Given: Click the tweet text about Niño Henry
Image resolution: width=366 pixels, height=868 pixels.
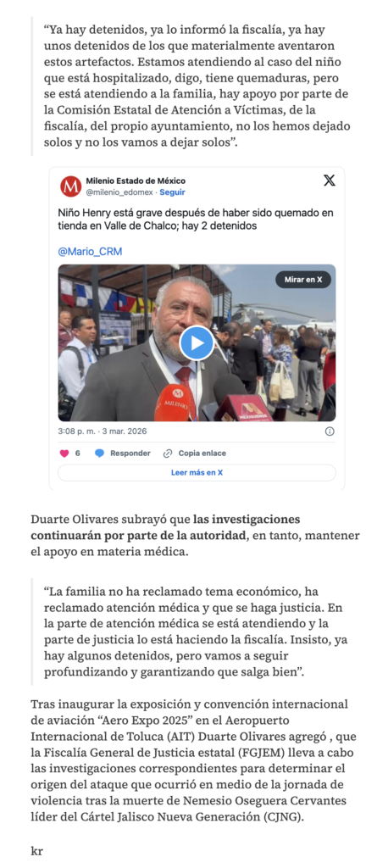Looking at the screenshot, I should pyautogui.click(x=196, y=220).
